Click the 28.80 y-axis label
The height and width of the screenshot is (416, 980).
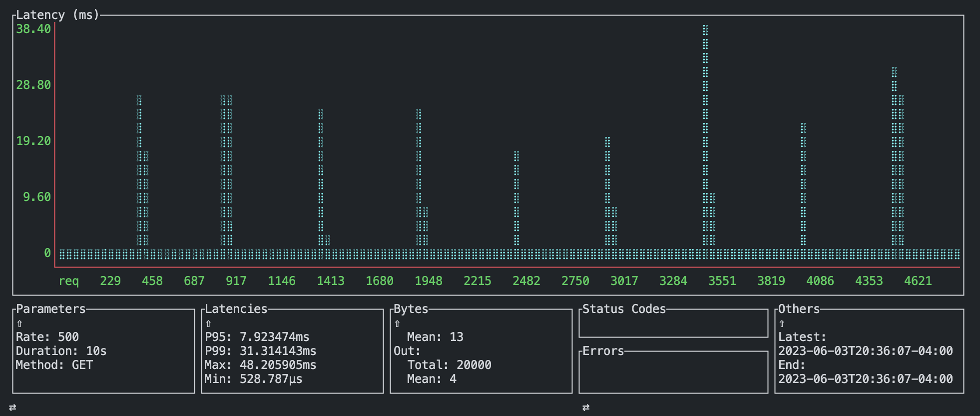tap(33, 85)
